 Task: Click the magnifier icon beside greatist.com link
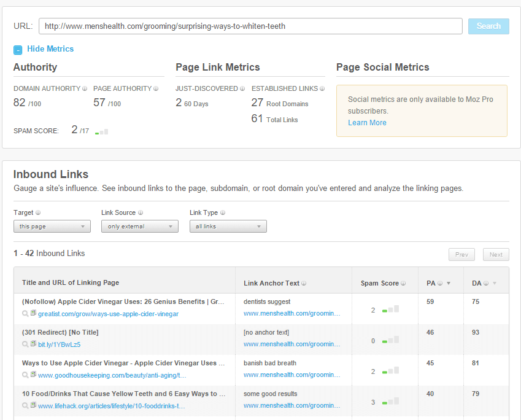(25, 314)
